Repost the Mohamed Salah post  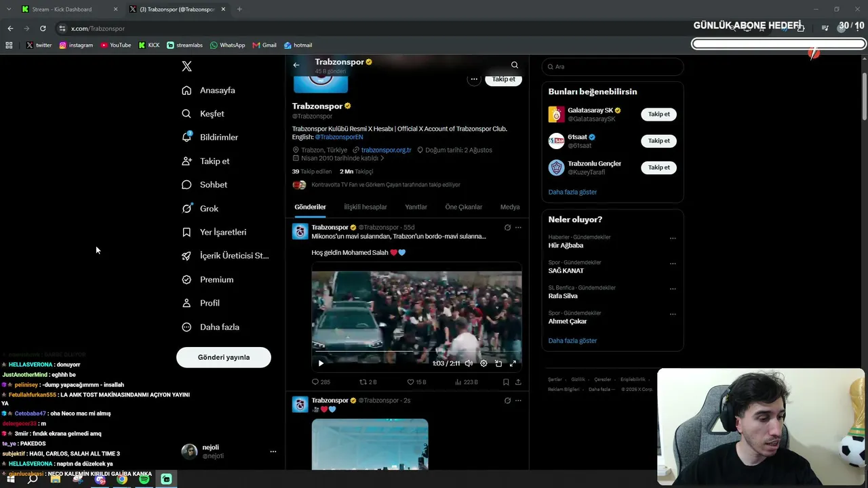coord(368,382)
